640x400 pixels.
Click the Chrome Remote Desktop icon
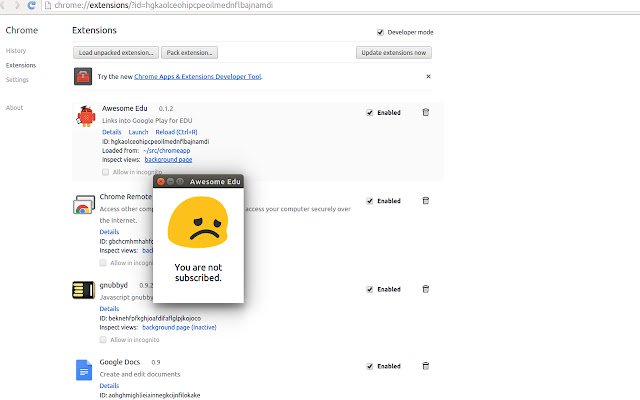pos(84,204)
